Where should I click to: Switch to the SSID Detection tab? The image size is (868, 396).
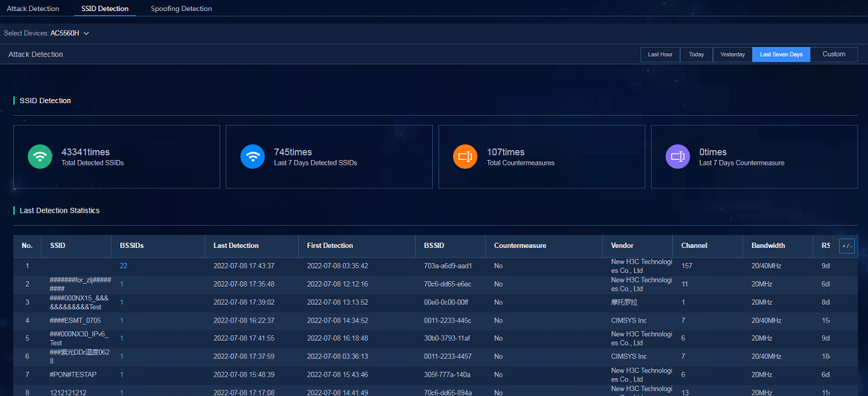pos(104,9)
